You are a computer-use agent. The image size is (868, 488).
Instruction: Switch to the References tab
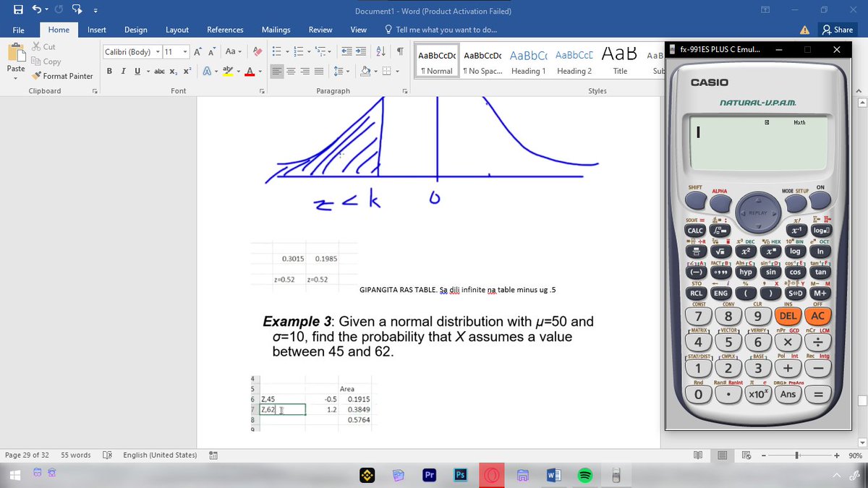click(x=225, y=30)
